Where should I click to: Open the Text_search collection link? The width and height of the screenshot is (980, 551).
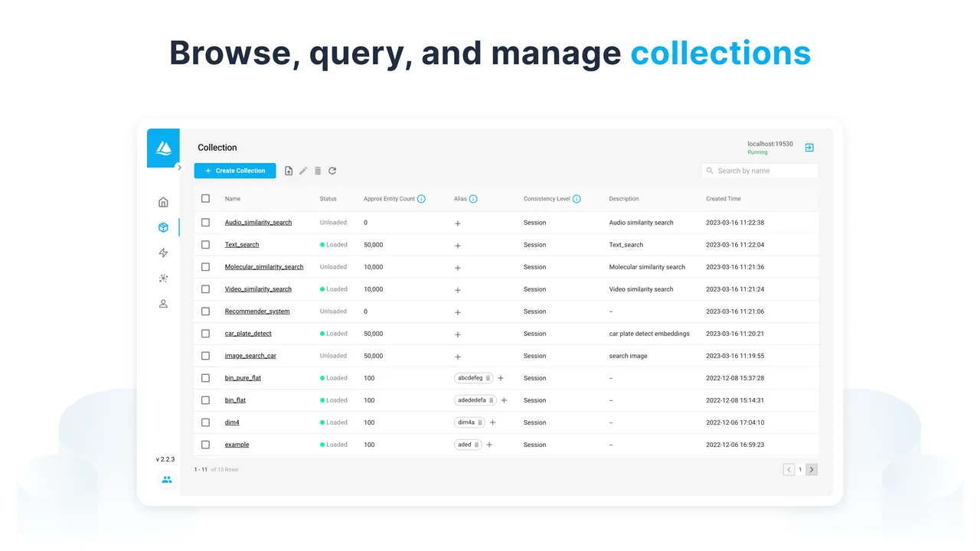click(x=242, y=245)
